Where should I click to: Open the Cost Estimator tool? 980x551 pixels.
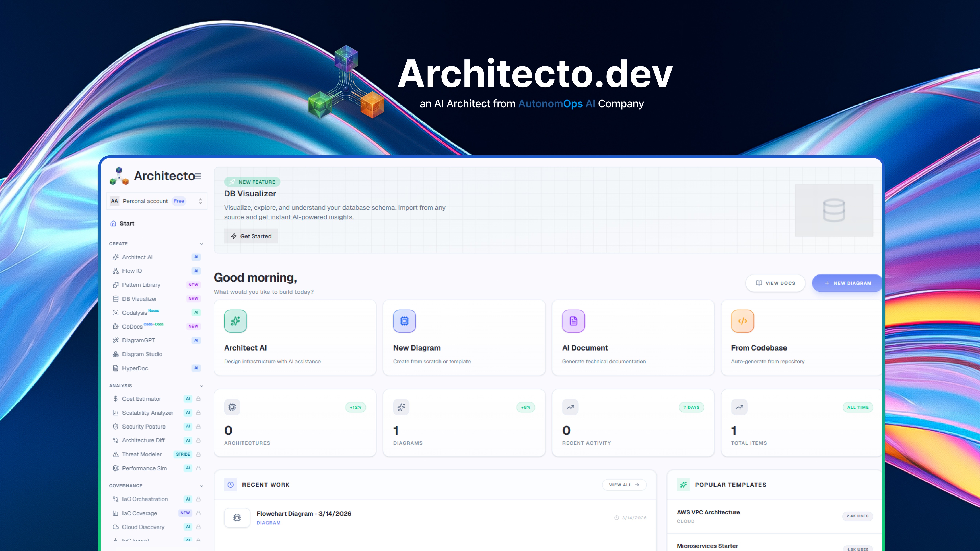(x=141, y=399)
